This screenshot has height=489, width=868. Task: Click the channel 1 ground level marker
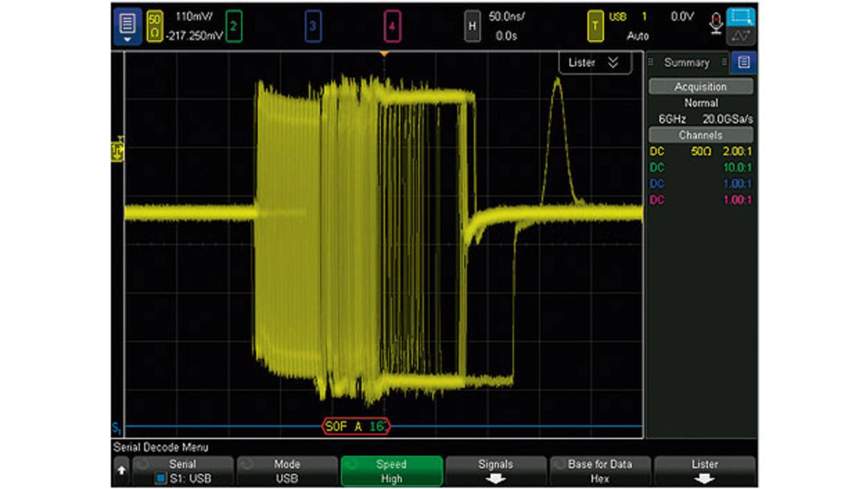pos(117,151)
